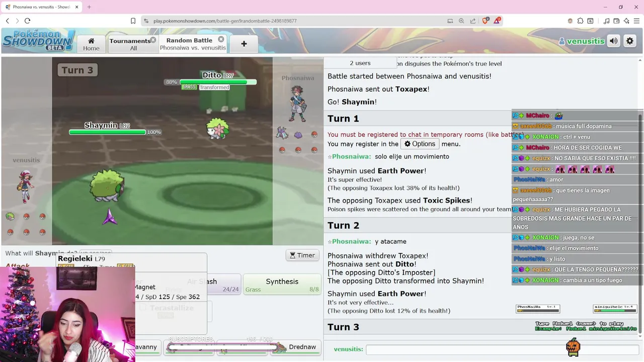Open the browser zoom control

click(x=461, y=21)
